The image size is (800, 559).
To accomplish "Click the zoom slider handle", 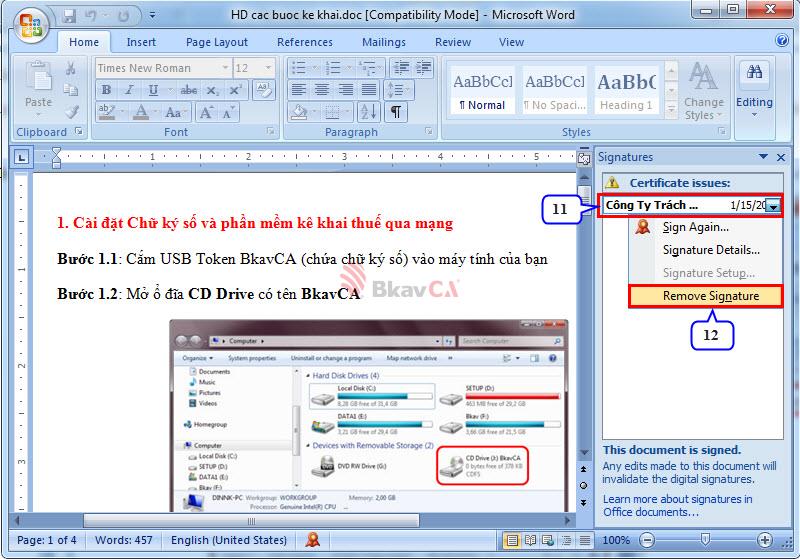I will pos(704,541).
